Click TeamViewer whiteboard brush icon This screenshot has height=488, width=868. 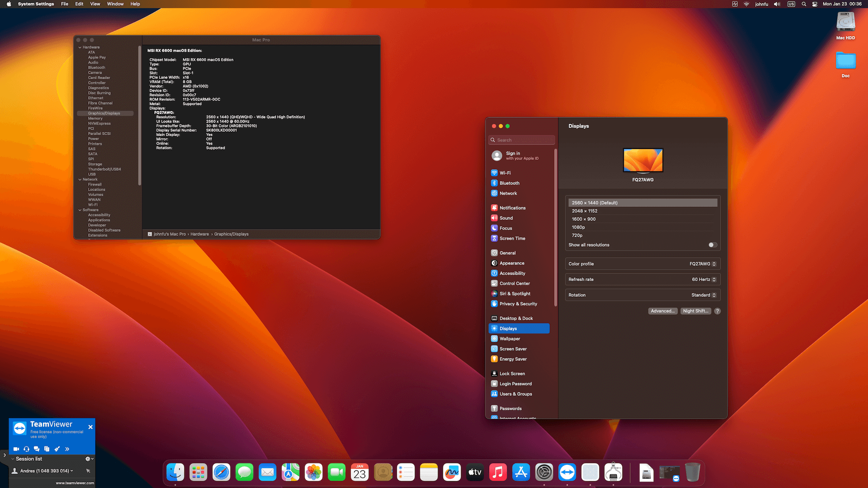pos(57,449)
